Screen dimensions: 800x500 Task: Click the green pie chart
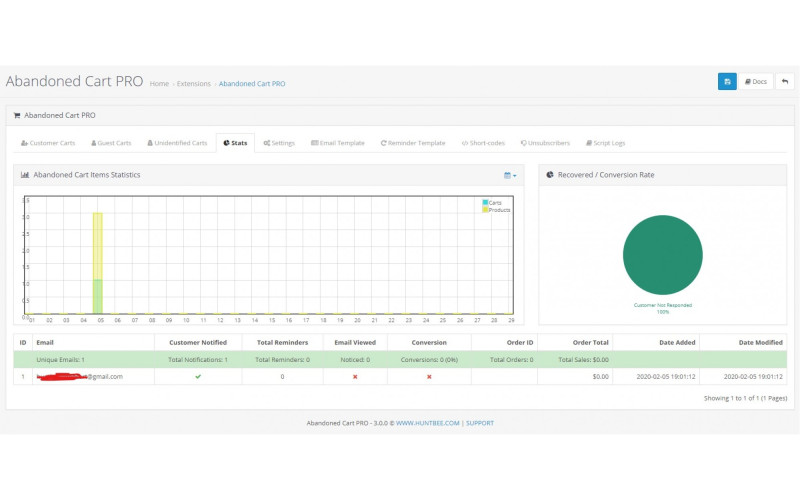click(662, 255)
